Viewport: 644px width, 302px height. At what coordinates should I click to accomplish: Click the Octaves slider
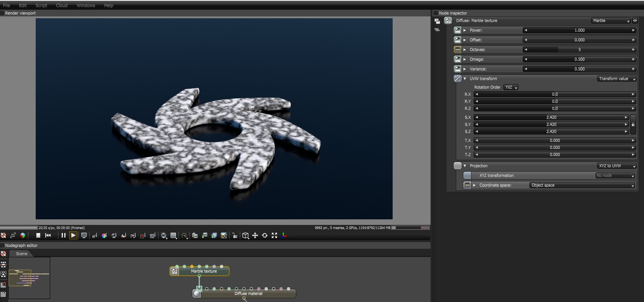(x=580, y=50)
